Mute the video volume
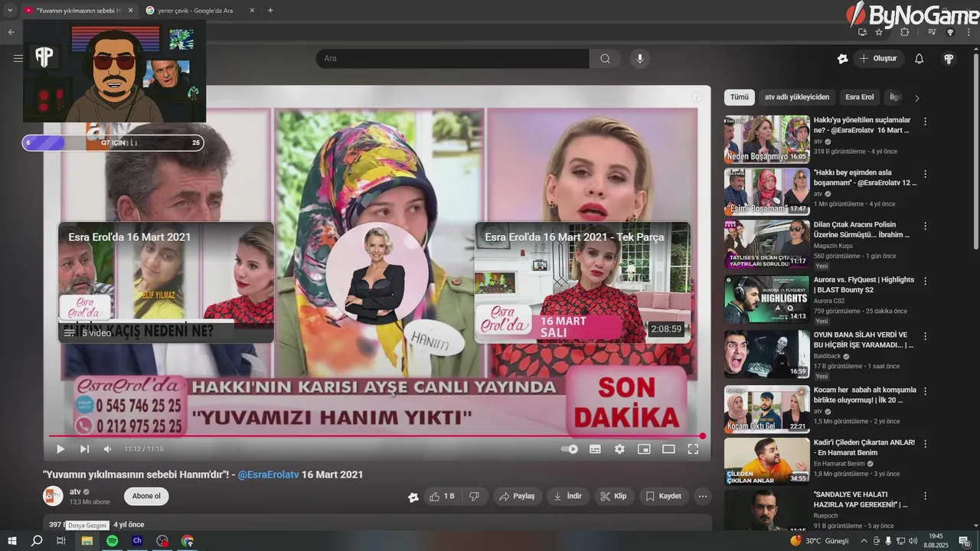This screenshot has height=551, width=980. click(x=108, y=449)
